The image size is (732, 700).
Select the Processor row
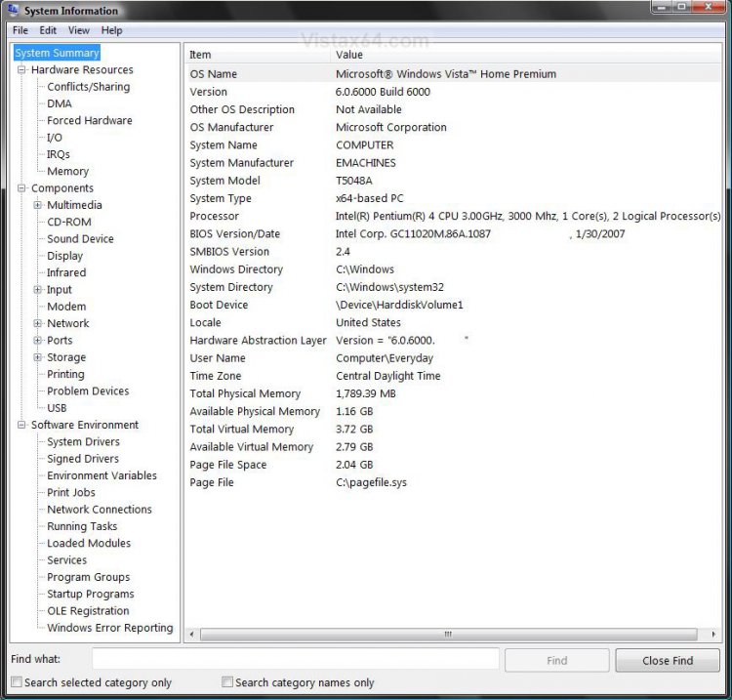(x=454, y=216)
